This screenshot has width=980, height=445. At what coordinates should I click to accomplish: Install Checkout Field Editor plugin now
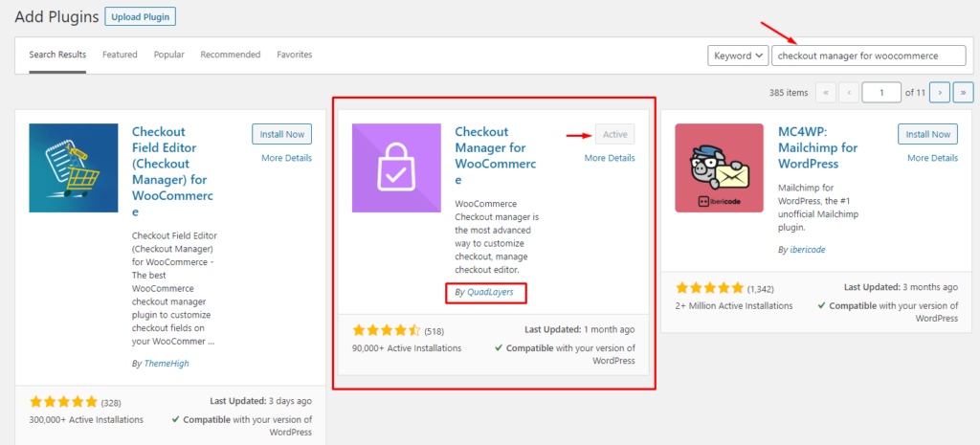pos(282,134)
